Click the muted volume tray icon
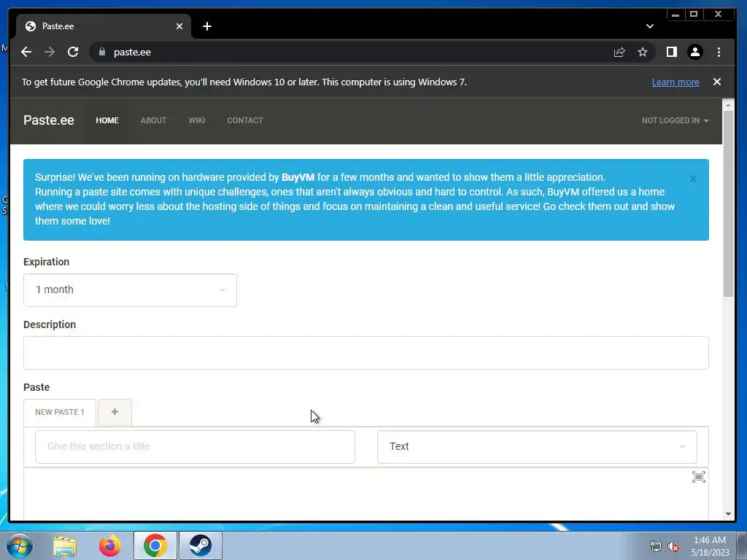 673,546
